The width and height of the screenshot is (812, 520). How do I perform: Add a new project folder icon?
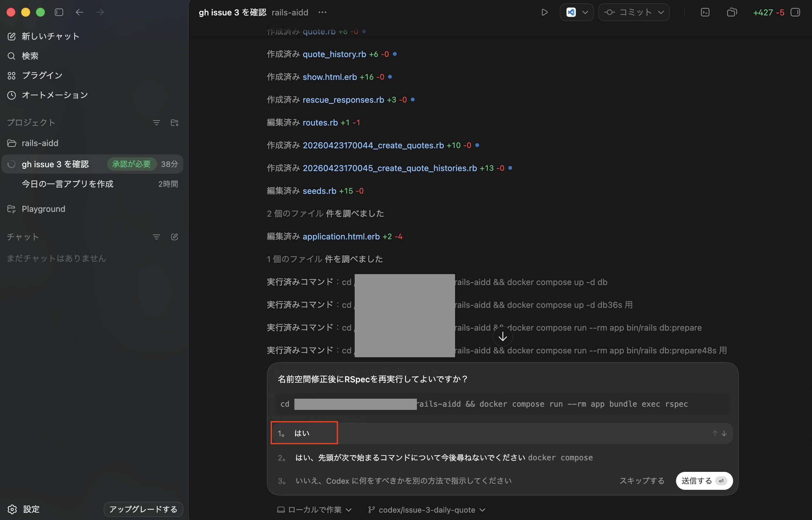click(x=174, y=123)
